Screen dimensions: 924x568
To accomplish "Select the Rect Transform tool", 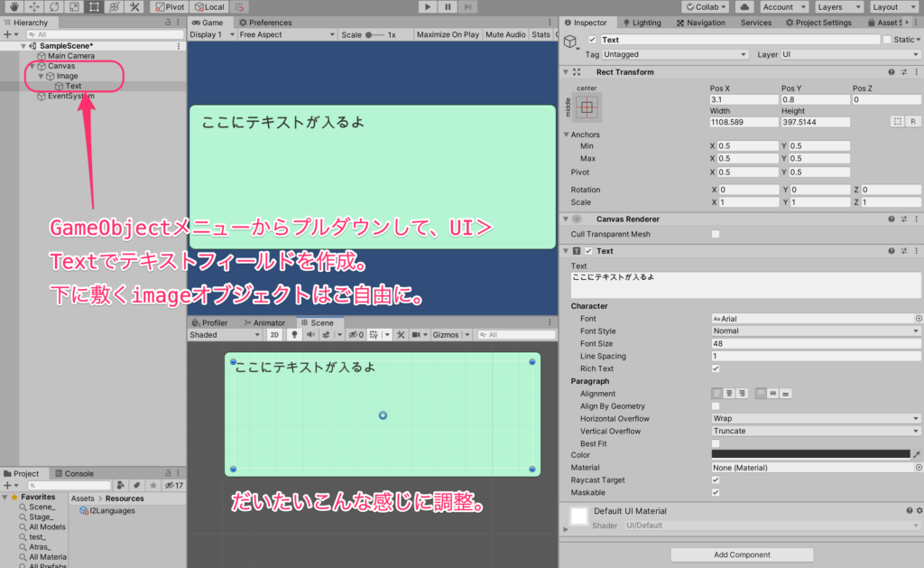I will (95, 6).
